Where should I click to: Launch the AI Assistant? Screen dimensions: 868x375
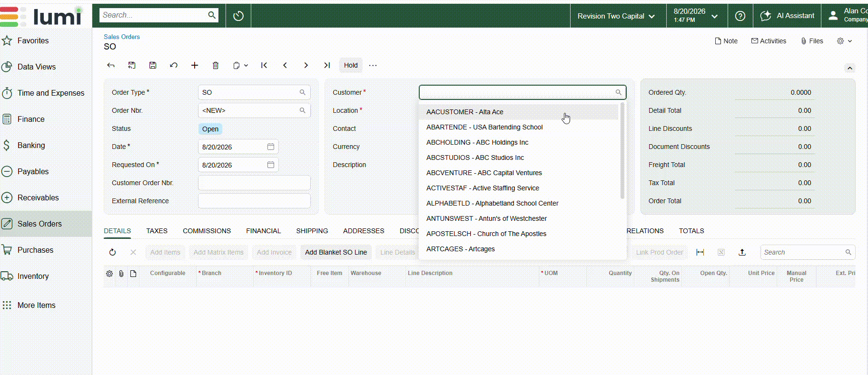[787, 16]
